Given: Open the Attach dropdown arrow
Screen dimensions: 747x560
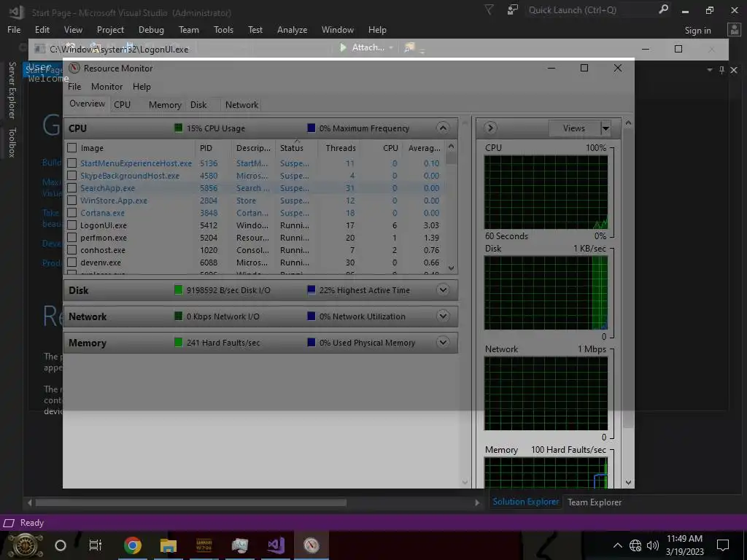Looking at the screenshot, I should 391,47.
